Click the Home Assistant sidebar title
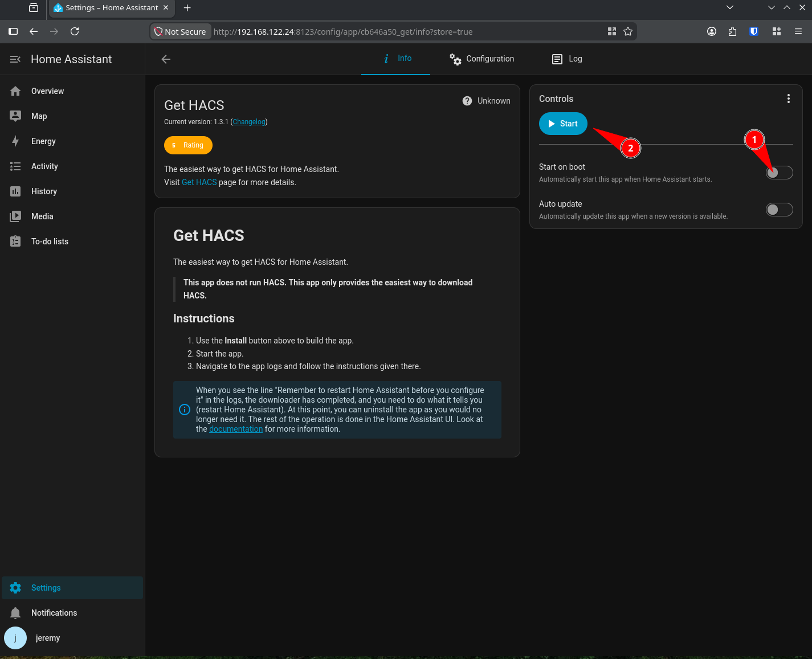Screen dimensions: 812x659 click(x=71, y=59)
